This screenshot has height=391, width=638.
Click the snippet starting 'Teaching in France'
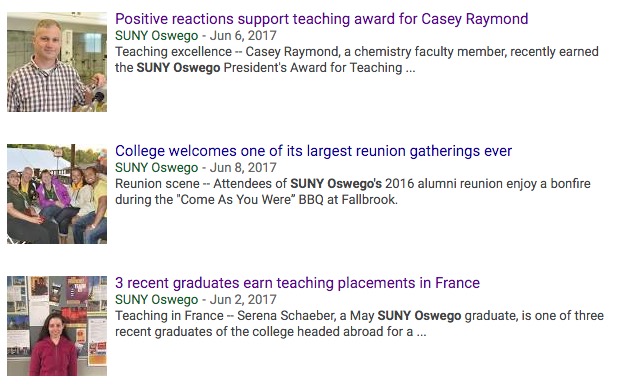click(x=359, y=323)
